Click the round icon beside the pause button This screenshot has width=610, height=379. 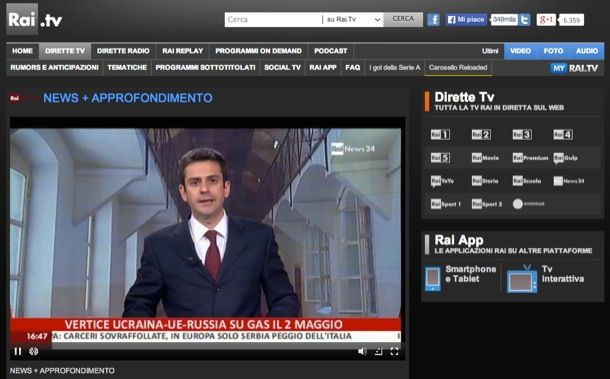click(34, 351)
